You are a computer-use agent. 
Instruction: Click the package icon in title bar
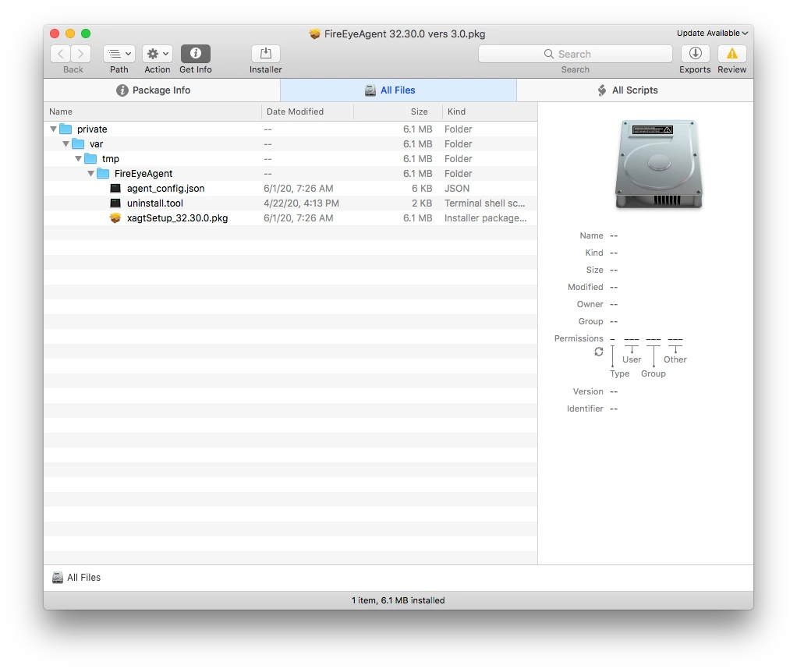[314, 34]
